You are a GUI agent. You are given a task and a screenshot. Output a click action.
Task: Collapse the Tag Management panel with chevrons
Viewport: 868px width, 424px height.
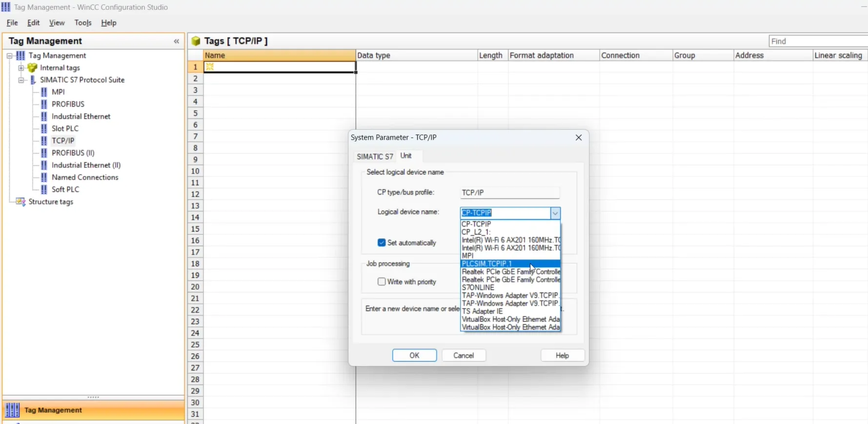pyautogui.click(x=177, y=41)
